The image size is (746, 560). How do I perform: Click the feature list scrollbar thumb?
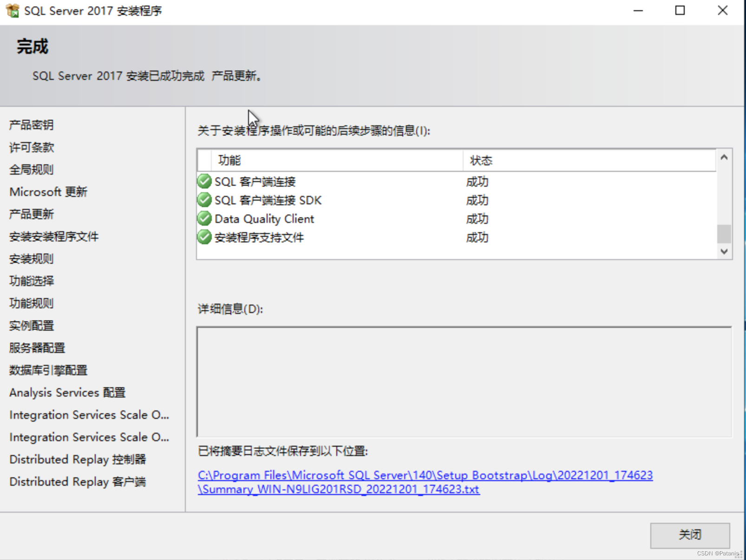point(724,234)
